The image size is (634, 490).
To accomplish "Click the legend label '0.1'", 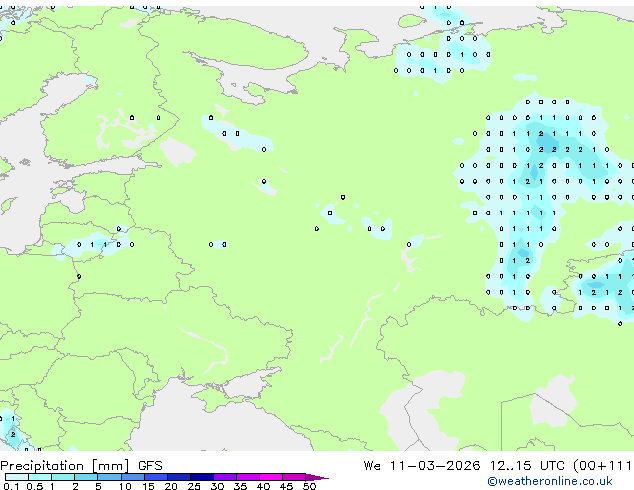I will pos(11,486).
